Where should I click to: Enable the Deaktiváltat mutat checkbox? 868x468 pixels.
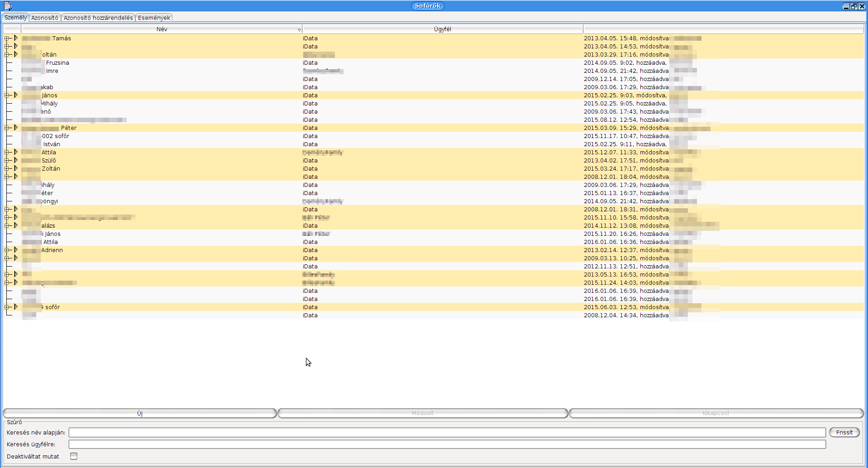point(74,456)
